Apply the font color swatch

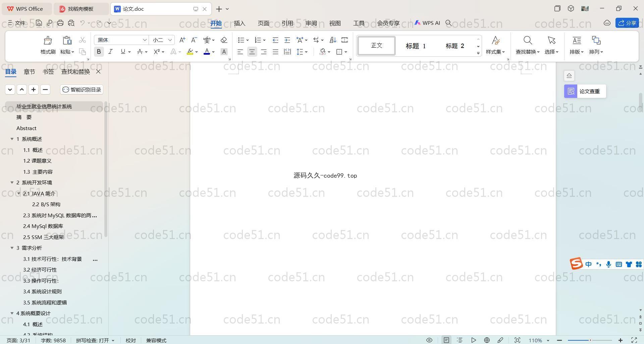click(207, 52)
